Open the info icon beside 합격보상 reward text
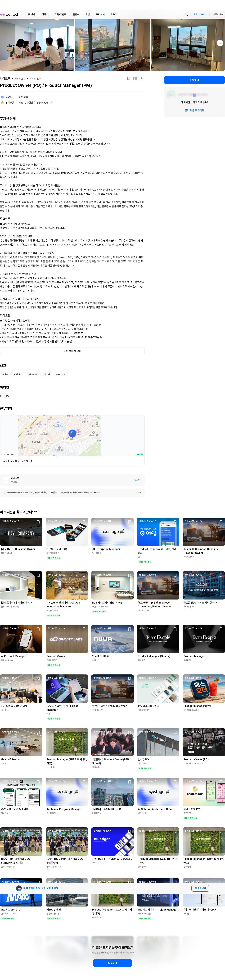Viewport: 225px width, 980px height. [51, 103]
